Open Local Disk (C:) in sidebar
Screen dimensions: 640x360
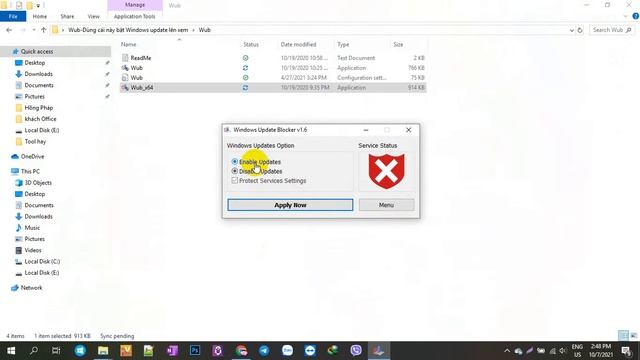click(42, 261)
